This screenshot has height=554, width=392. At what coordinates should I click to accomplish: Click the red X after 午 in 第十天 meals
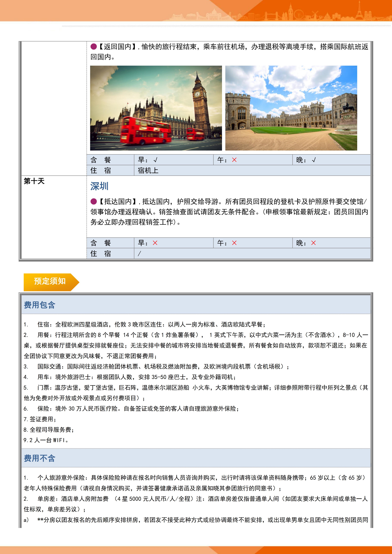pos(234,243)
